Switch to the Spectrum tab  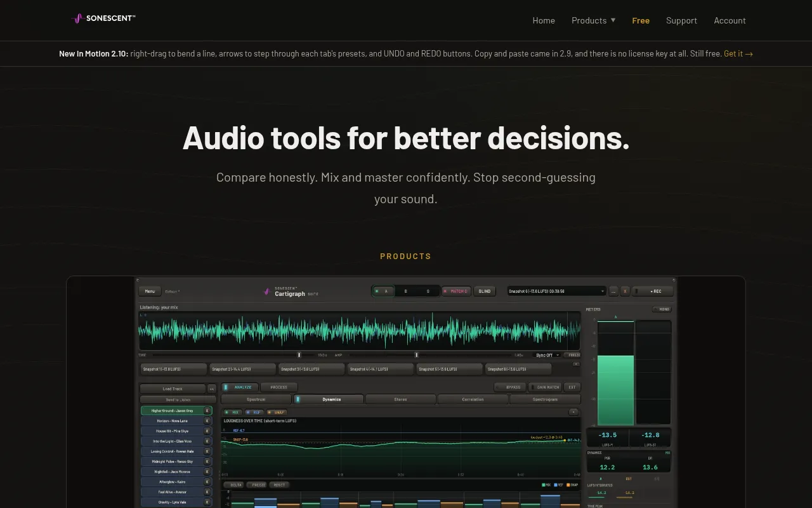256,399
